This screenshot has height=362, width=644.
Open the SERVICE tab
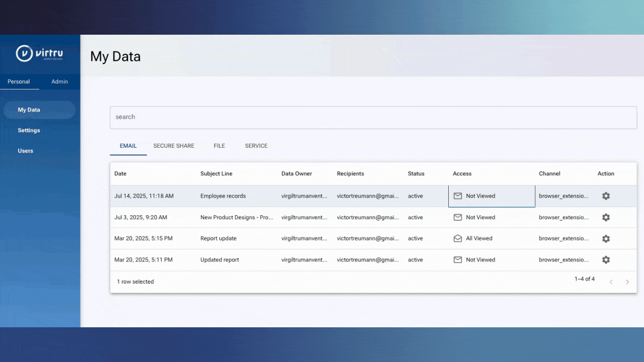click(x=256, y=146)
